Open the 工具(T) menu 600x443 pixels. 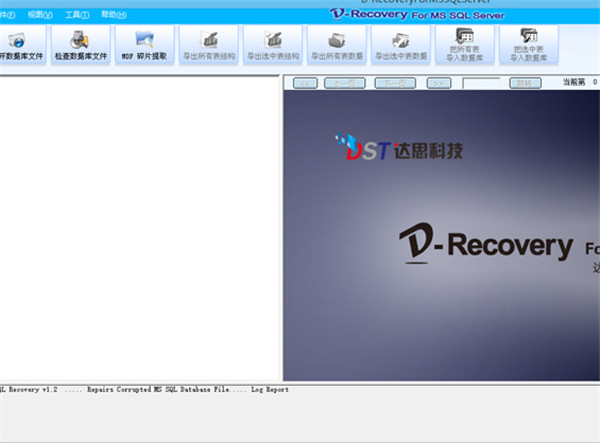point(77,15)
